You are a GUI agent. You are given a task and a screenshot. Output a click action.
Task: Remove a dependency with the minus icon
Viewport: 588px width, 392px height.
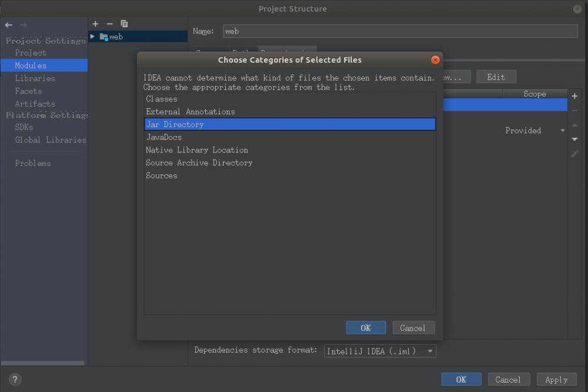point(574,110)
